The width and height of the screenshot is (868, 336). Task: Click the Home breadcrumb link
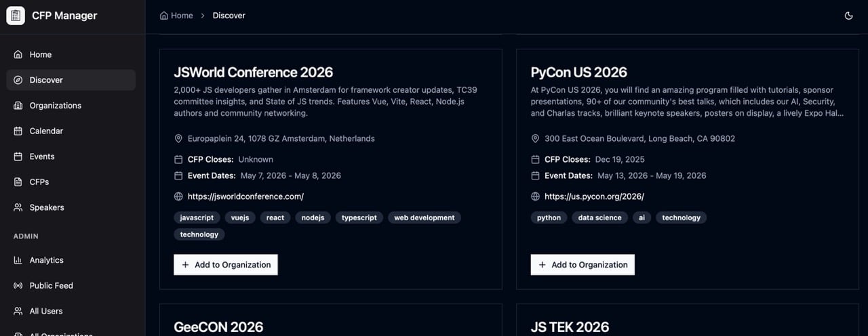(x=176, y=16)
